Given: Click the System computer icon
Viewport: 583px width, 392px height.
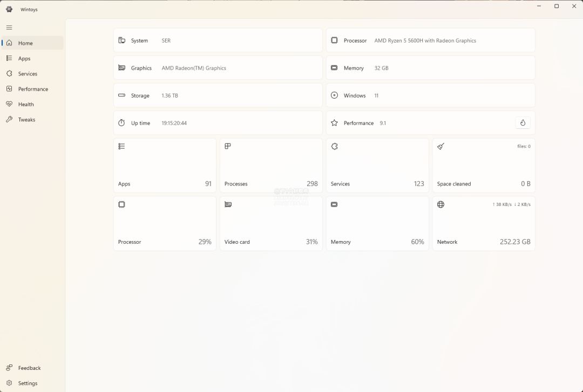Looking at the screenshot, I should [121, 40].
